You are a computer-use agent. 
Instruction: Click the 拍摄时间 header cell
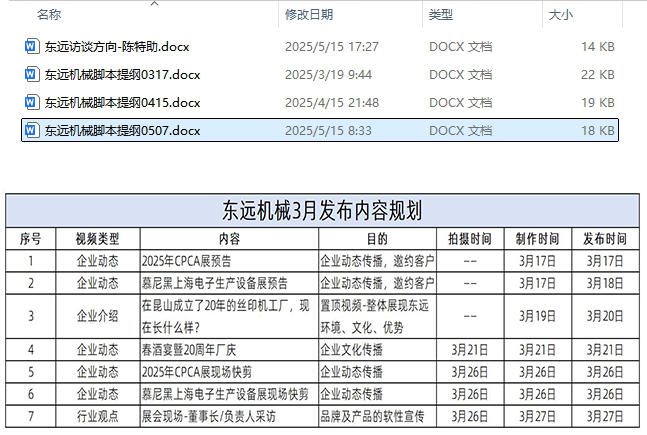click(x=470, y=239)
